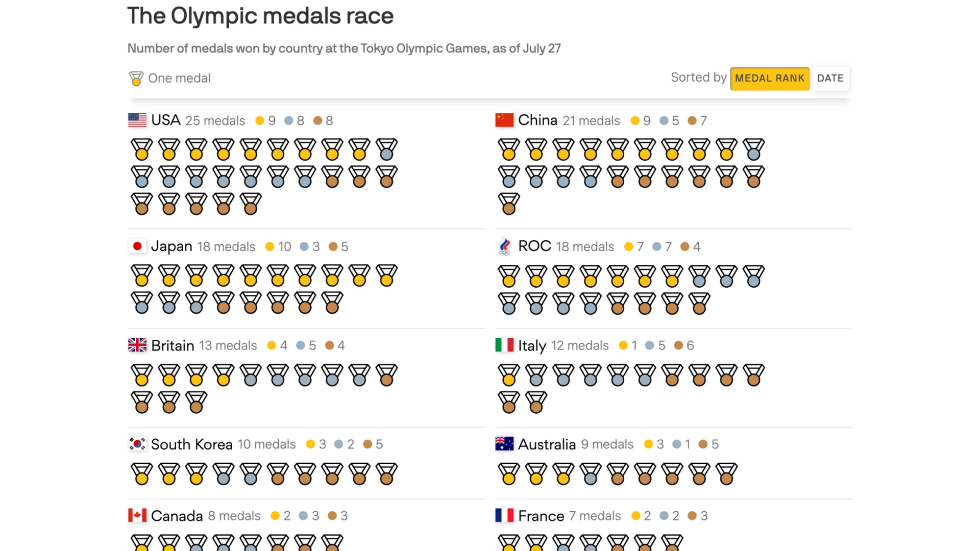Click the France flag icon
The image size is (980, 551).
(504, 516)
